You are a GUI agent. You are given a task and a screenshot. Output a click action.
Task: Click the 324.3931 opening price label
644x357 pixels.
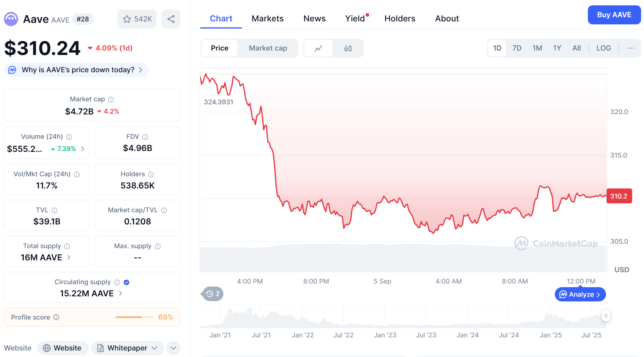pos(219,102)
